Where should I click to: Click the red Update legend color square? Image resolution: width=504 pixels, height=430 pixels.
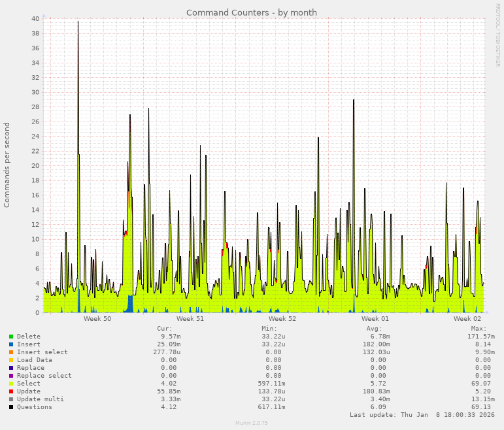(11, 391)
